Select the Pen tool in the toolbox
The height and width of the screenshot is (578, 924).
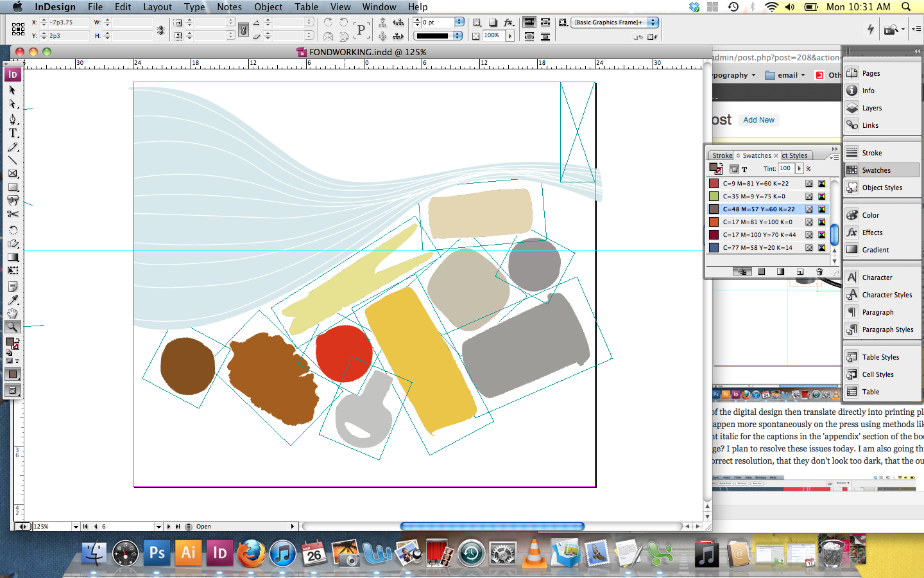point(12,119)
